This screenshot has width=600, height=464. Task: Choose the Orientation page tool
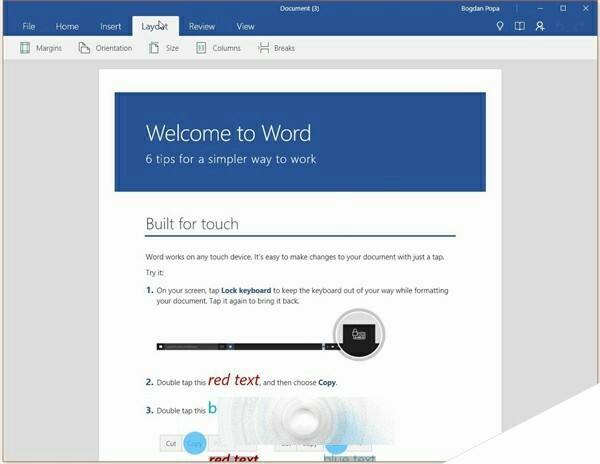[105, 48]
